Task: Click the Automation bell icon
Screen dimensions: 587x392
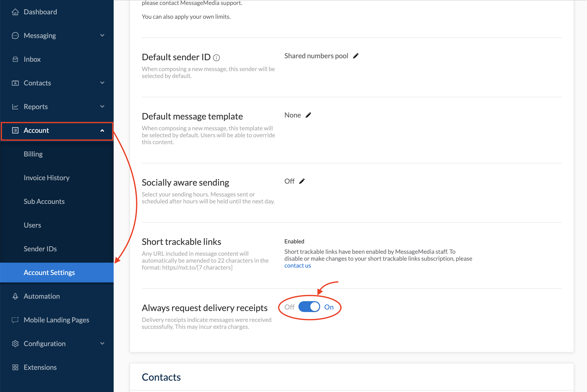Action: tap(15, 296)
